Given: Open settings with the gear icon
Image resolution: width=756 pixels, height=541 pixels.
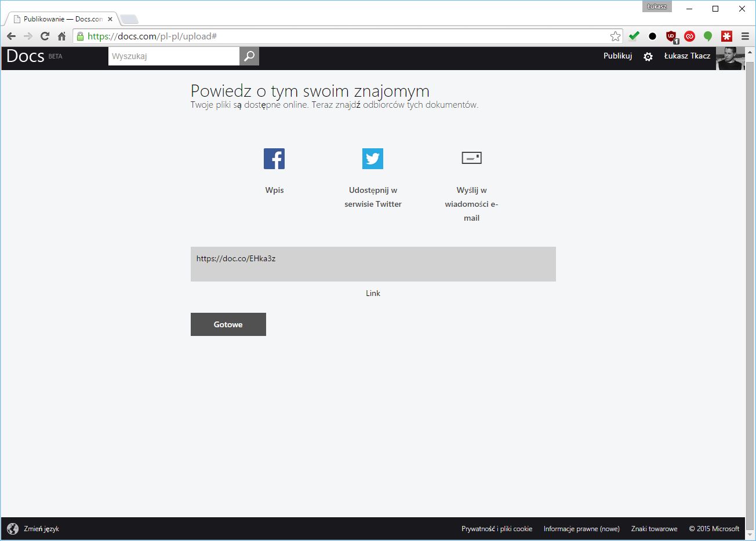Looking at the screenshot, I should [648, 57].
